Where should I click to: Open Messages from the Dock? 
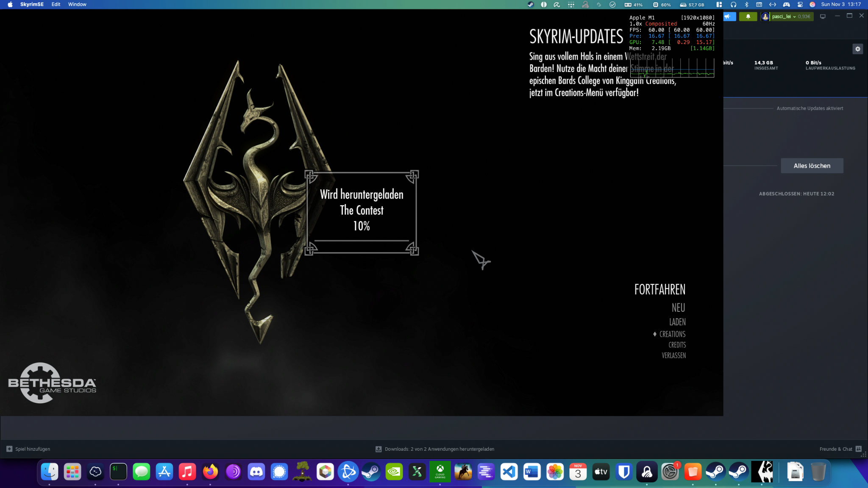(141, 471)
